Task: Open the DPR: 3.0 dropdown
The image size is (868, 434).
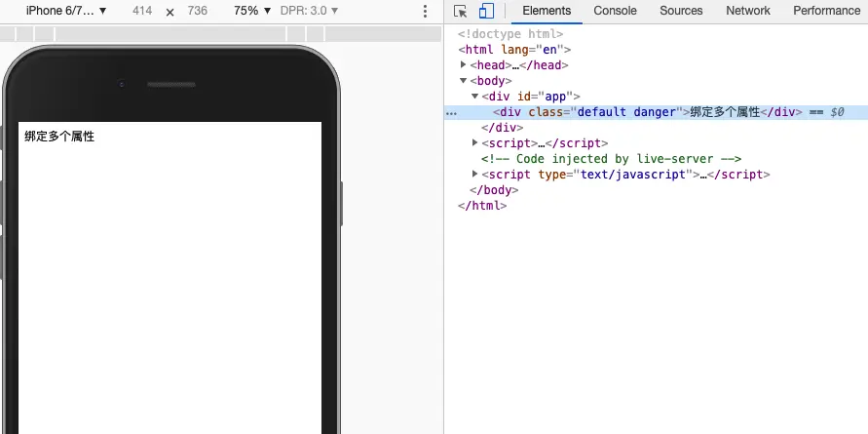Action: click(x=309, y=11)
